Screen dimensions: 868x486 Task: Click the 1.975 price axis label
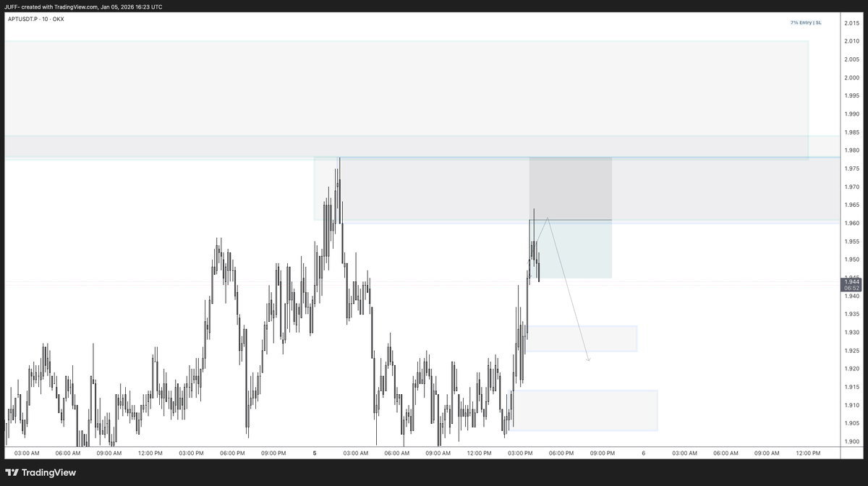tap(851, 169)
